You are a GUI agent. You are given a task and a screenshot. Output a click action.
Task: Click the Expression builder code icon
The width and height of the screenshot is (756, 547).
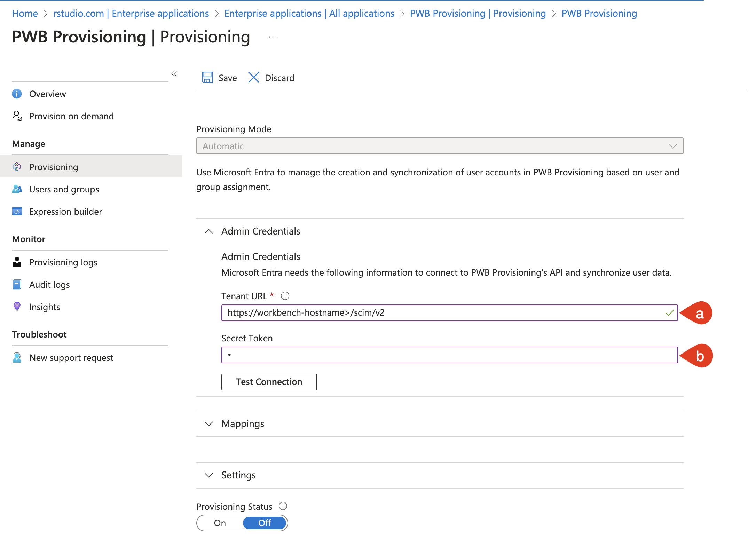tap(17, 211)
